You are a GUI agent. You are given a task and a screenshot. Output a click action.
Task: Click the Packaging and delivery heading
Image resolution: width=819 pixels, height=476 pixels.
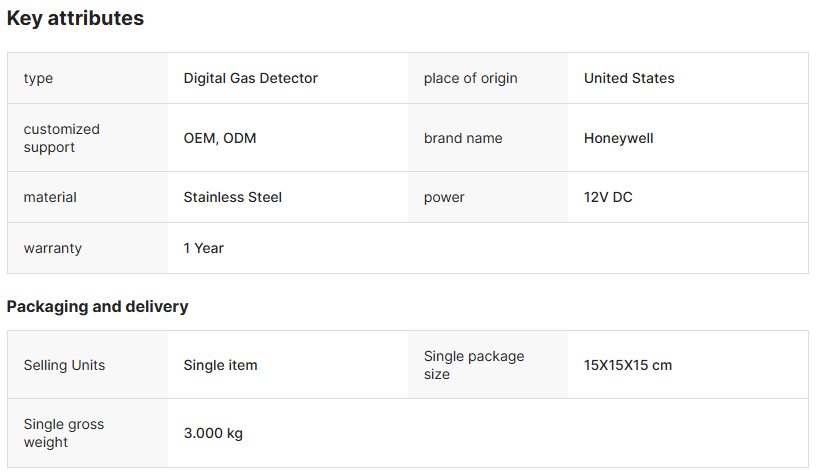click(x=97, y=306)
